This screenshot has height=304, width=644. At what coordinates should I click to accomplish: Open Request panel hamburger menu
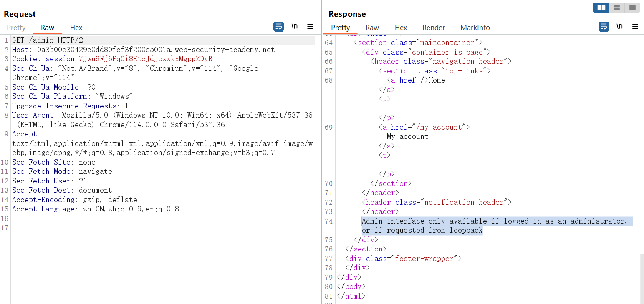(310, 26)
